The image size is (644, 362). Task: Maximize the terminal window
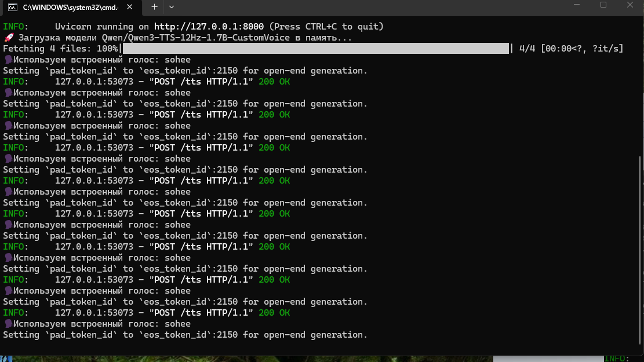[x=603, y=5]
